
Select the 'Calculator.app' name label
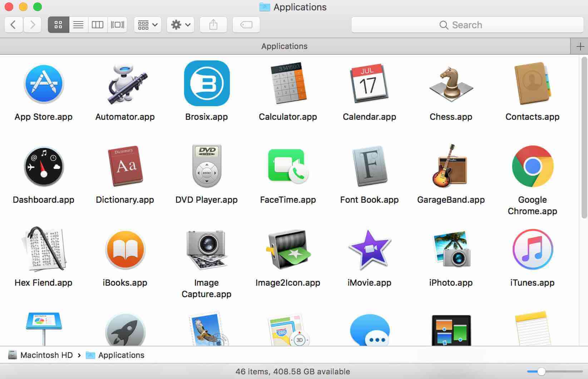click(x=288, y=117)
